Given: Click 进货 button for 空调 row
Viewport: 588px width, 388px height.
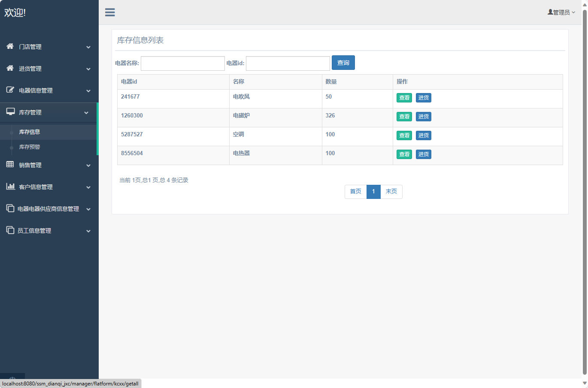Looking at the screenshot, I should pyautogui.click(x=423, y=135).
